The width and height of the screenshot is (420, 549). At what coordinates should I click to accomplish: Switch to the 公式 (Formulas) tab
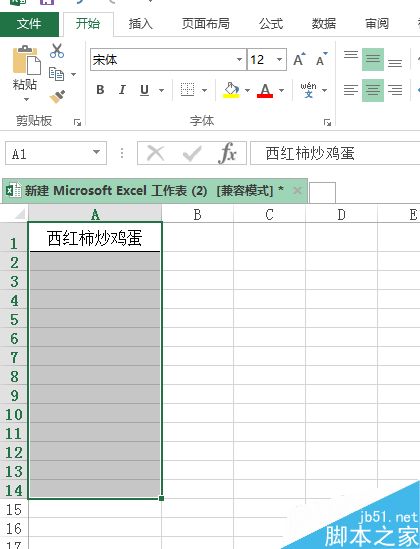click(271, 24)
